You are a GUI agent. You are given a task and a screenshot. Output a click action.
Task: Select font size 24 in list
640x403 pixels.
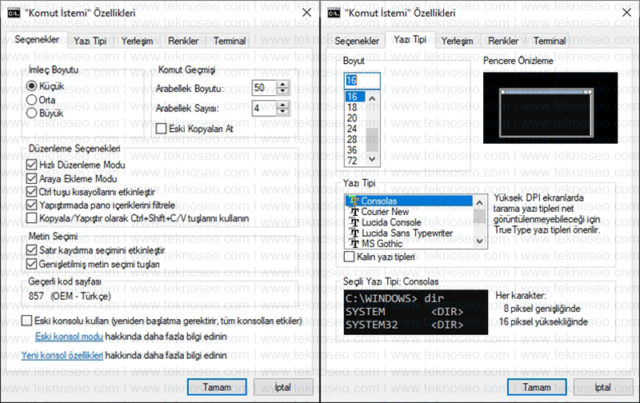click(x=356, y=129)
